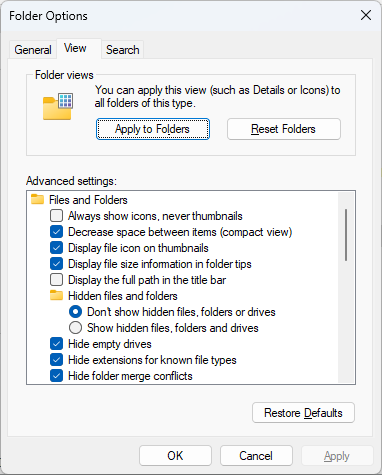Close the Folder Options dialog
382x475 pixels.
coord(366,15)
